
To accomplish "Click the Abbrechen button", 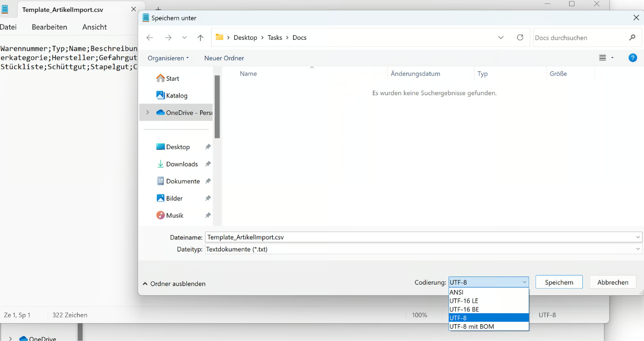I will [x=613, y=282].
